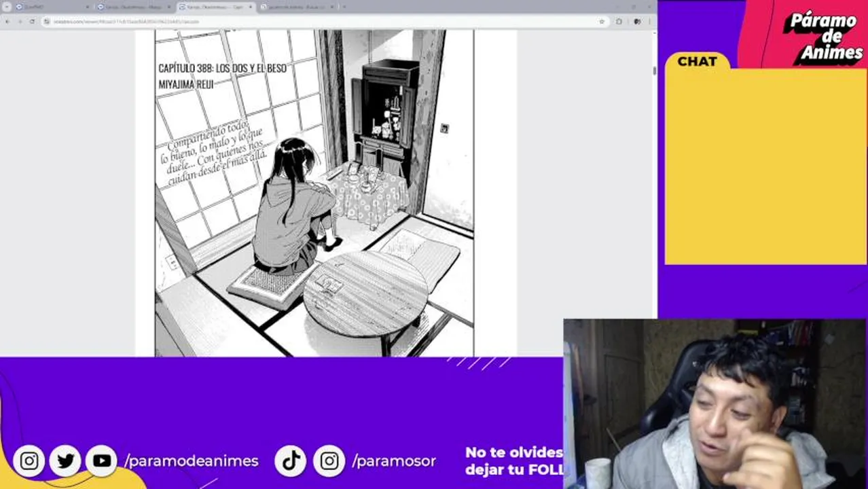Minimize the browser window
Image resolution: width=868 pixels, height=489 pixels.
pyautogui.click(x=617, y=7)
